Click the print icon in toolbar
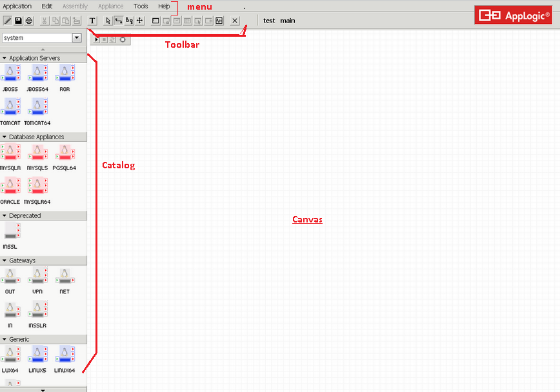 pyautogui.click(x=29, y=21)
